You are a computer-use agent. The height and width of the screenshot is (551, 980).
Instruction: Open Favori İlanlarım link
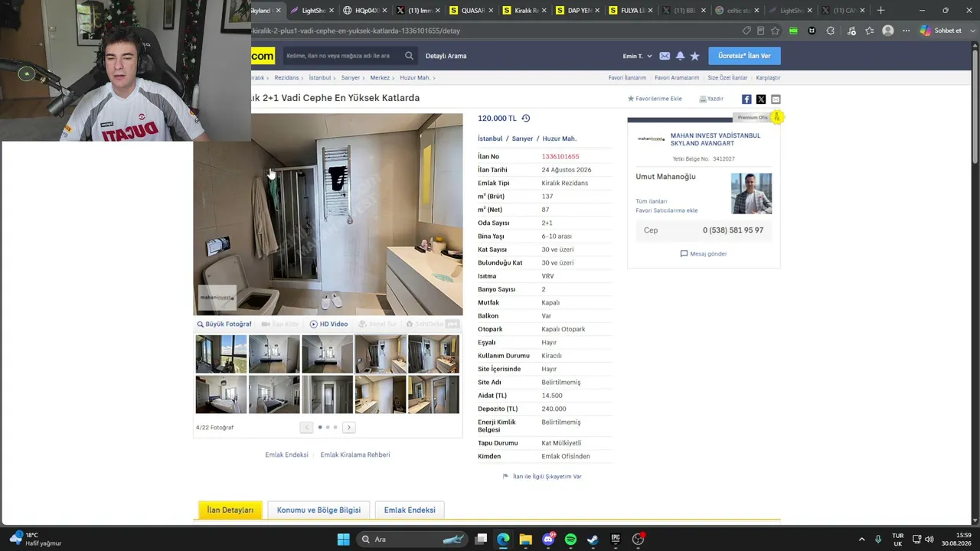tap(627, 78)
